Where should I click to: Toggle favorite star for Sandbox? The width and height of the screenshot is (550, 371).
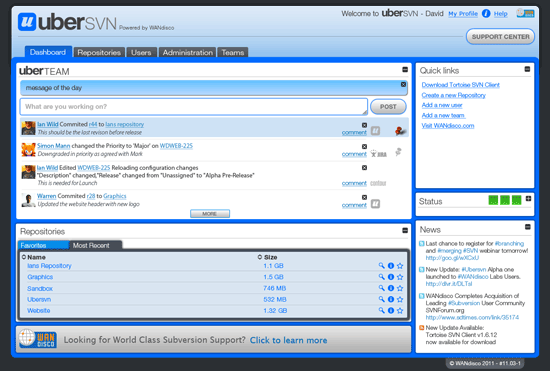pyautogui.click(x=400, y=288)
